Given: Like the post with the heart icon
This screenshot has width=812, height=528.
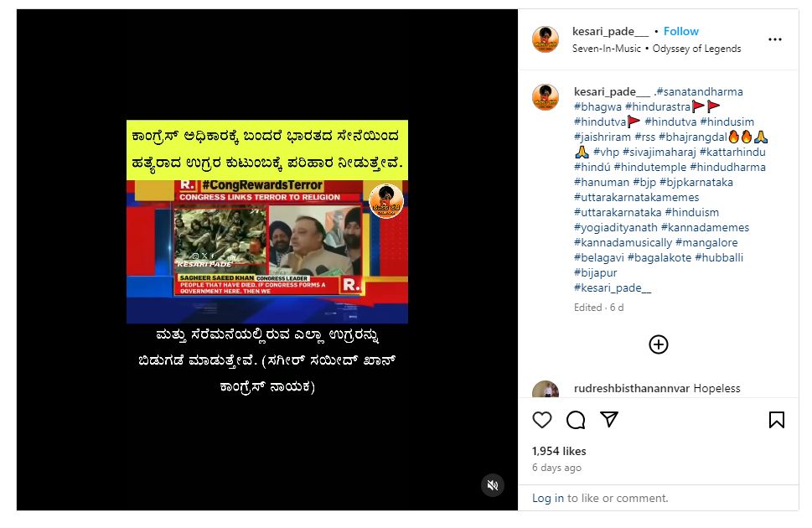Looking at the screenshot, I should [x=541, y=420].
